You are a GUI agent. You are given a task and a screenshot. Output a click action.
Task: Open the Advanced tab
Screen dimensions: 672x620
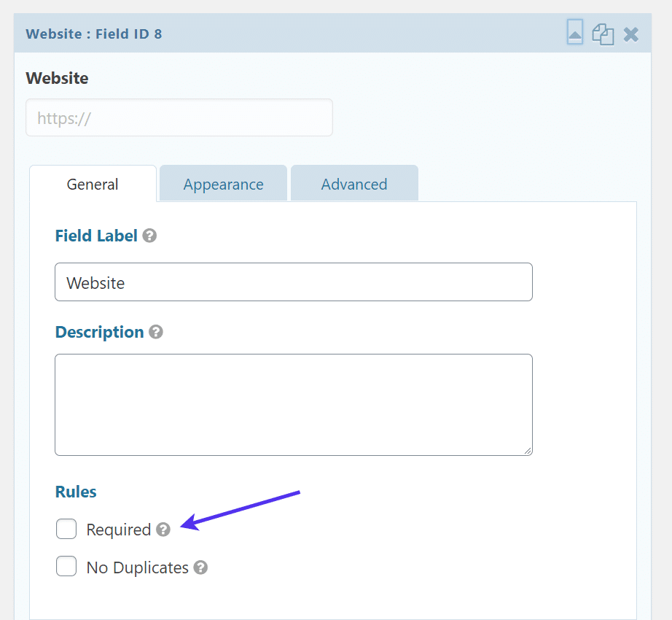tap(354, 185)
